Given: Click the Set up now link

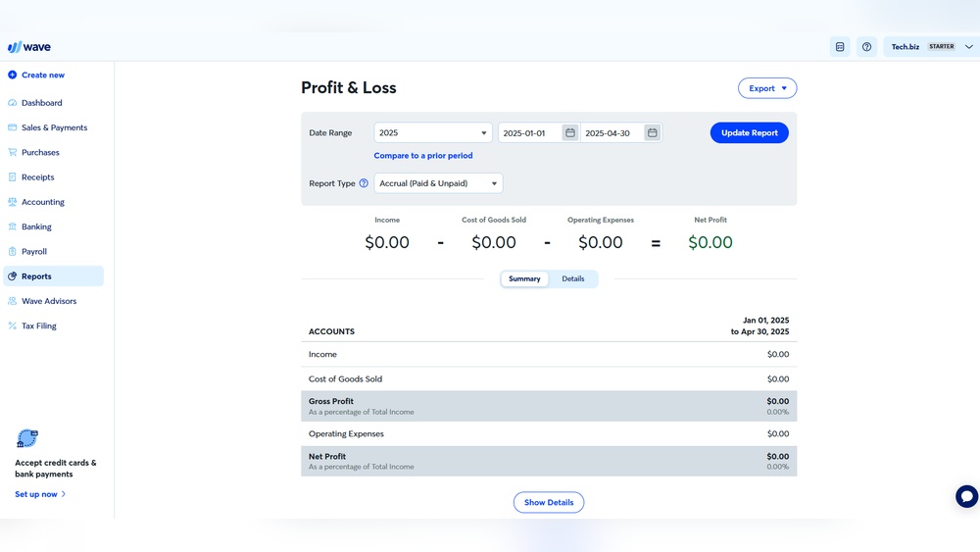Looking at the screenshot, I should pyautogui.click(x=40, y=494).
